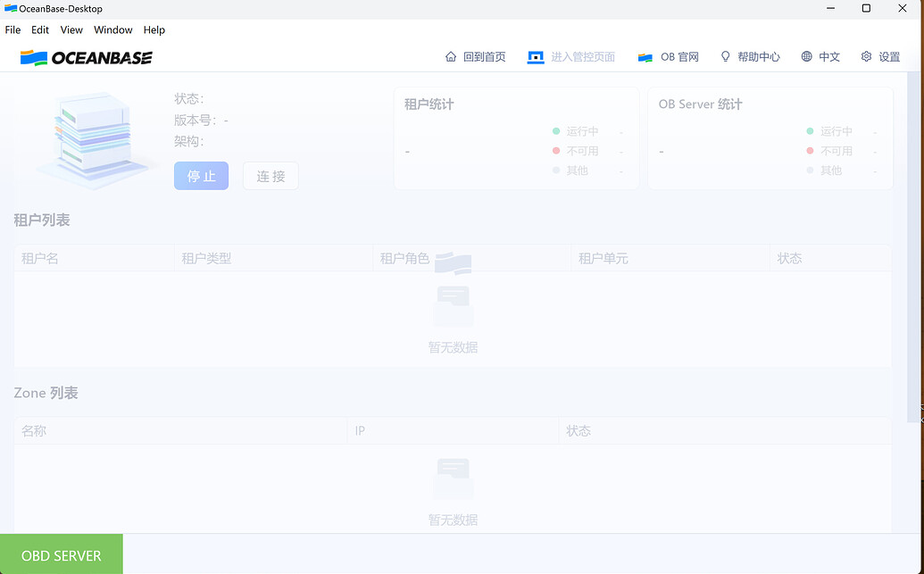The height and width of the screenshot is (574, 924).
Task: Click the 暂无数据 placeholder in 租户列表
Action: [x=453, y=346]
